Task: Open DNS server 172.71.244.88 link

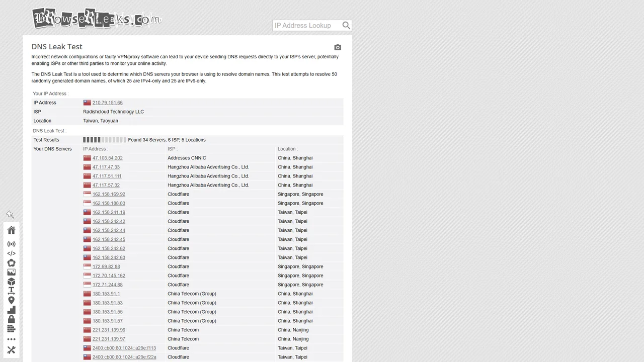Action: tap(108, 285)
